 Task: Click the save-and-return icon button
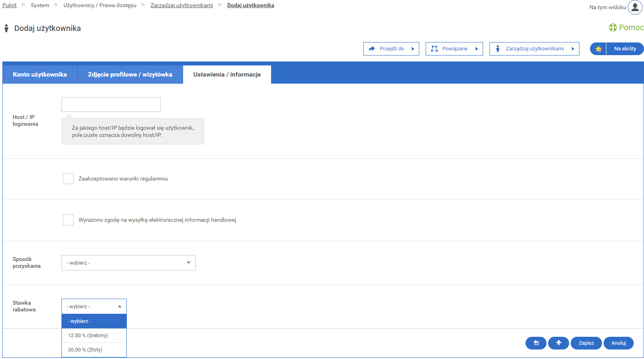point(536,343)
